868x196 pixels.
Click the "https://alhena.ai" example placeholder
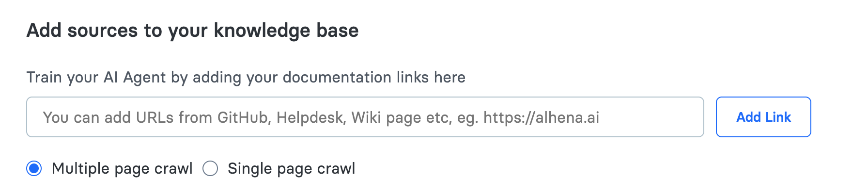(541, 117)
